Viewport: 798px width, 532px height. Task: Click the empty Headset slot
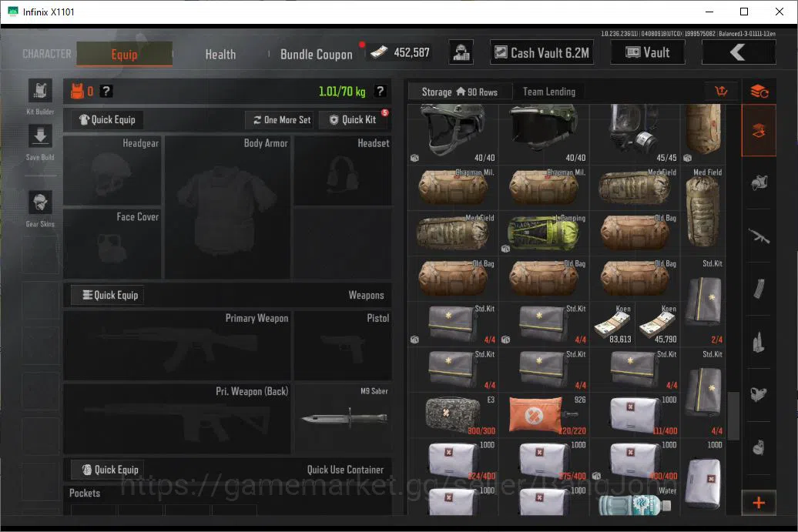tap(343, 170)
